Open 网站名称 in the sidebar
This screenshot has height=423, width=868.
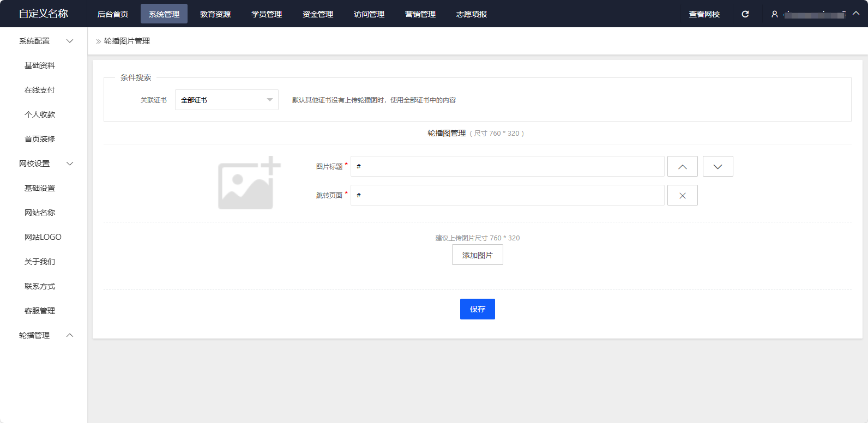tap(40, 213)
